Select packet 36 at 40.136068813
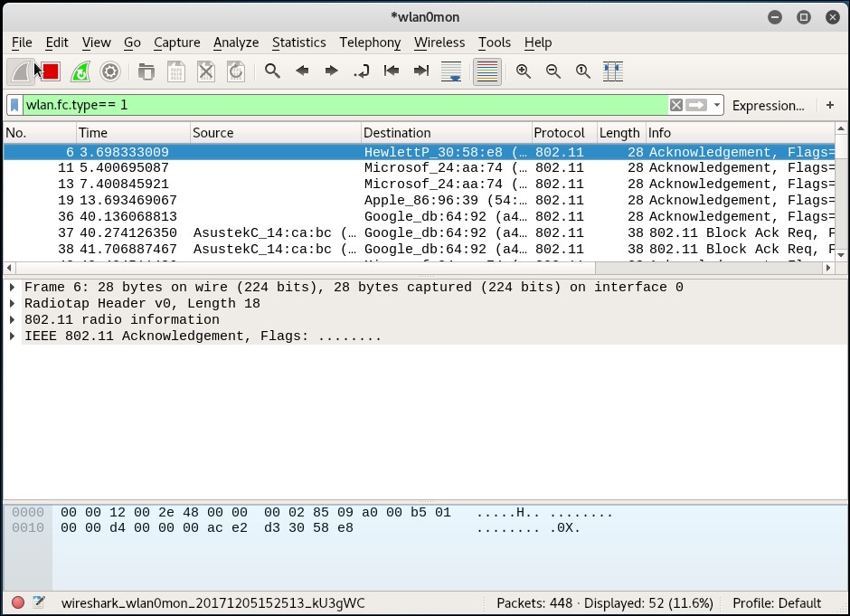 tap(419, 217)
